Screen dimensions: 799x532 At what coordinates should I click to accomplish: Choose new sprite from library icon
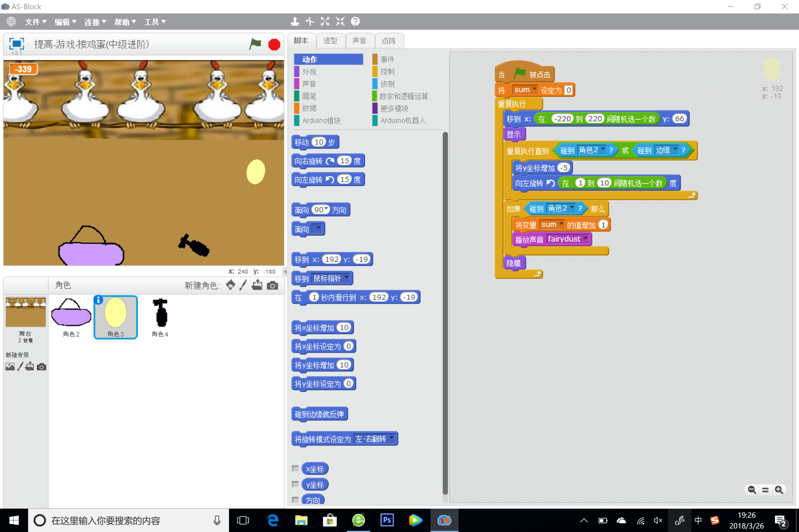(x=230, y=285)
